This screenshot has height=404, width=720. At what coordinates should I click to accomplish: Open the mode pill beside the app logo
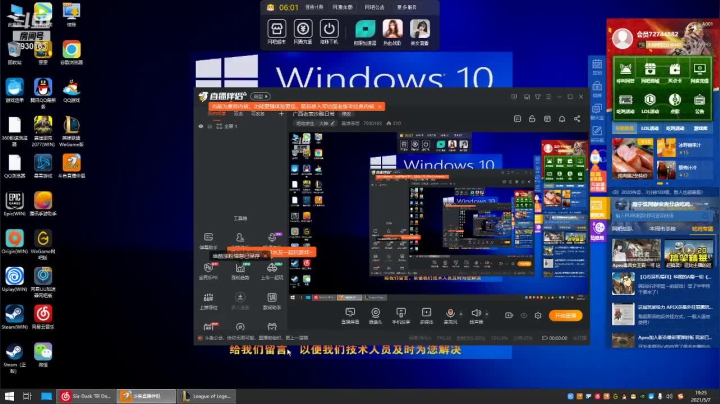[260, 96]
